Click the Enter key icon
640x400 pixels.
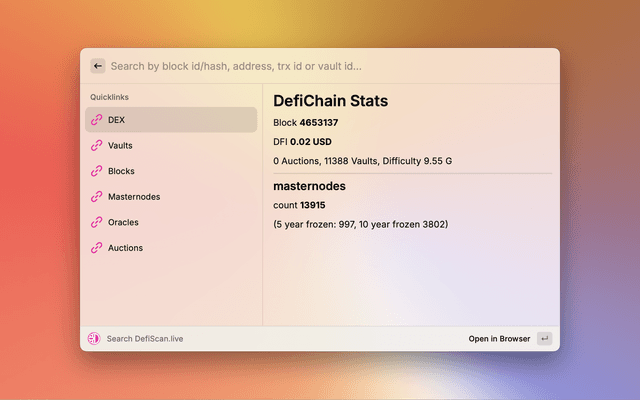click(544, 339)
